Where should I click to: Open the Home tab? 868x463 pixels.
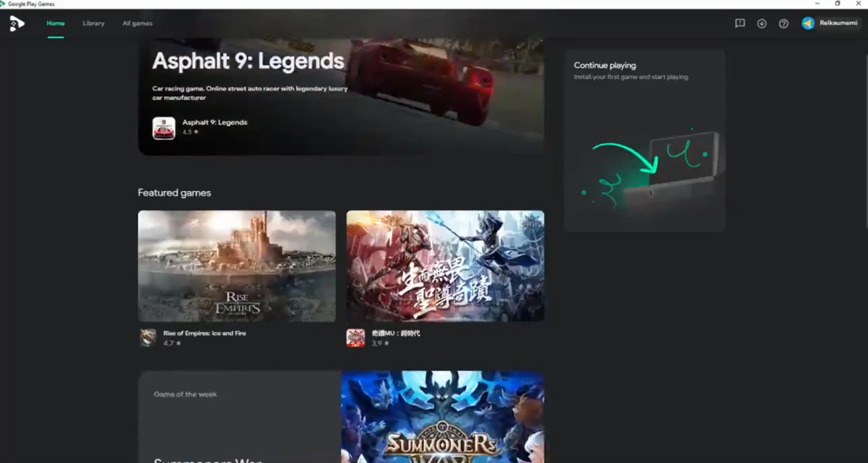tap(56, 23)
